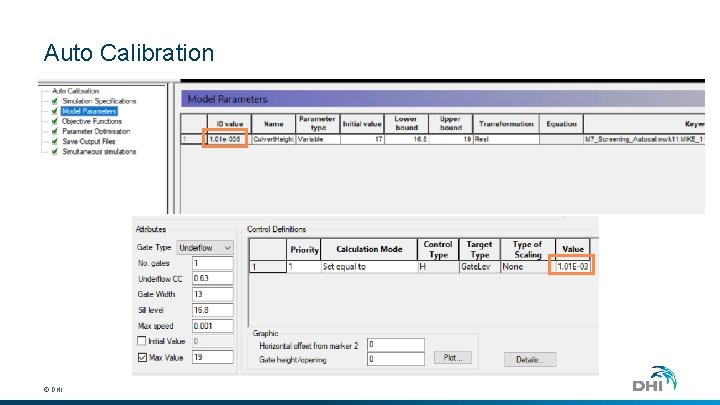Click the Plot... button

point(453,358)
